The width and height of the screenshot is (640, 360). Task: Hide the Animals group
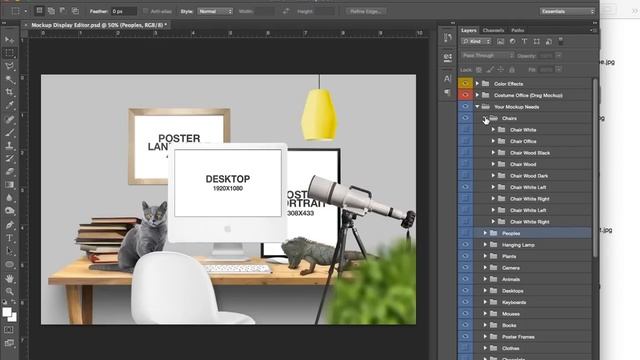click(465, 279)
